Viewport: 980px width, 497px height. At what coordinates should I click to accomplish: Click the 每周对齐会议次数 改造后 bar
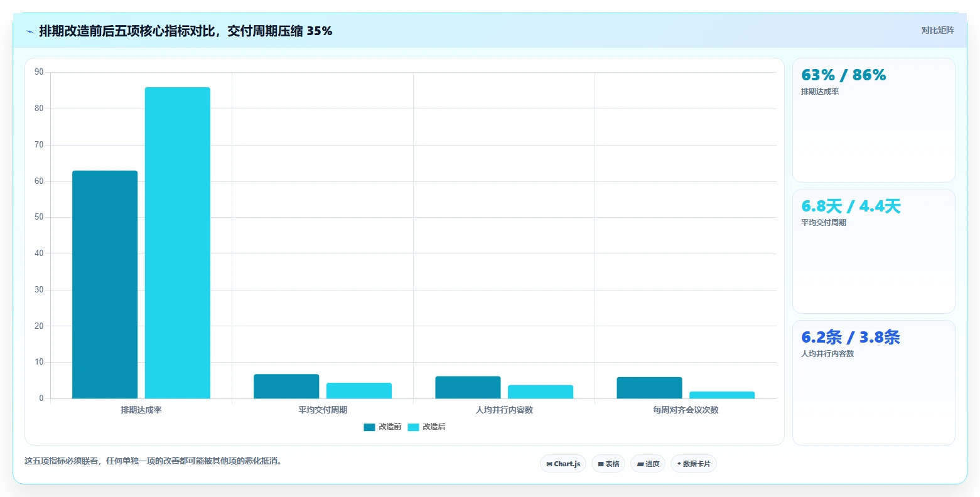(722, 395)
